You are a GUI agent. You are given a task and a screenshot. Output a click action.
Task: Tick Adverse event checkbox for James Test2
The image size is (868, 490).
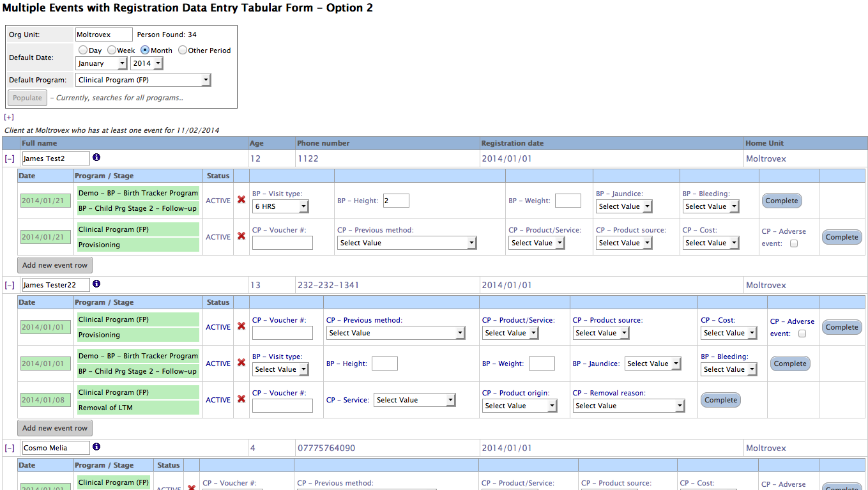[794, 243]
